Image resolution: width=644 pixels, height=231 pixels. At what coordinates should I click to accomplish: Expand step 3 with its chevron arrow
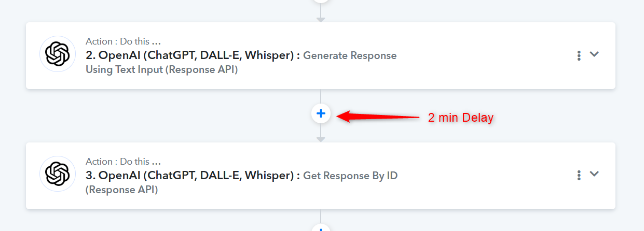coord(595,175)
